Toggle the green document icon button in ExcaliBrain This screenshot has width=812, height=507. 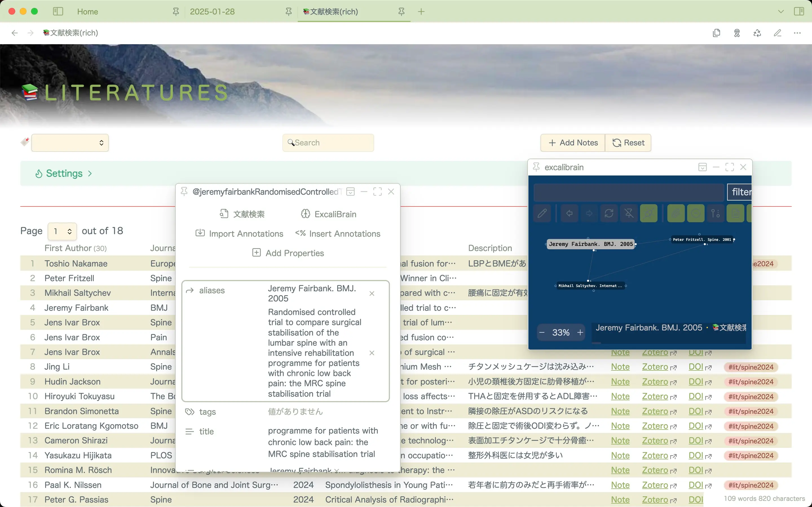click(735, 213)
